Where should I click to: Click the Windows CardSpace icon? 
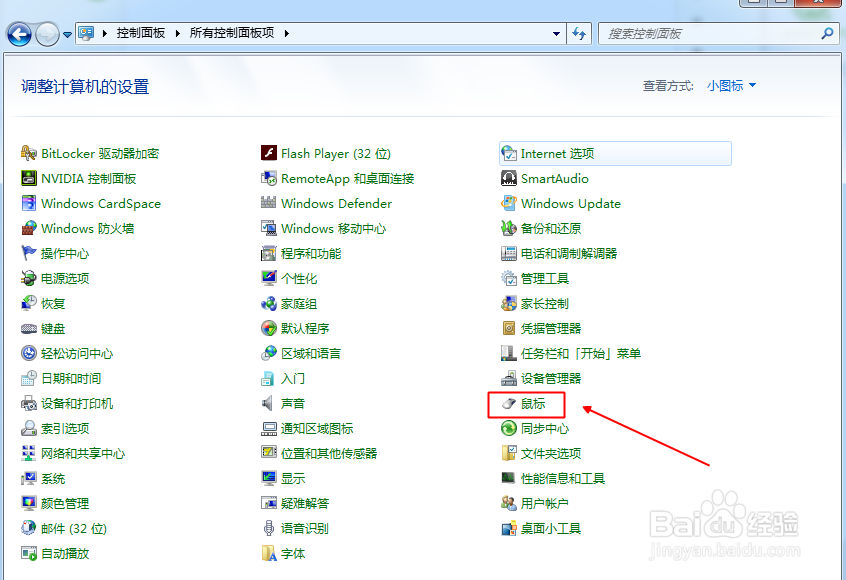click(29, 203)
